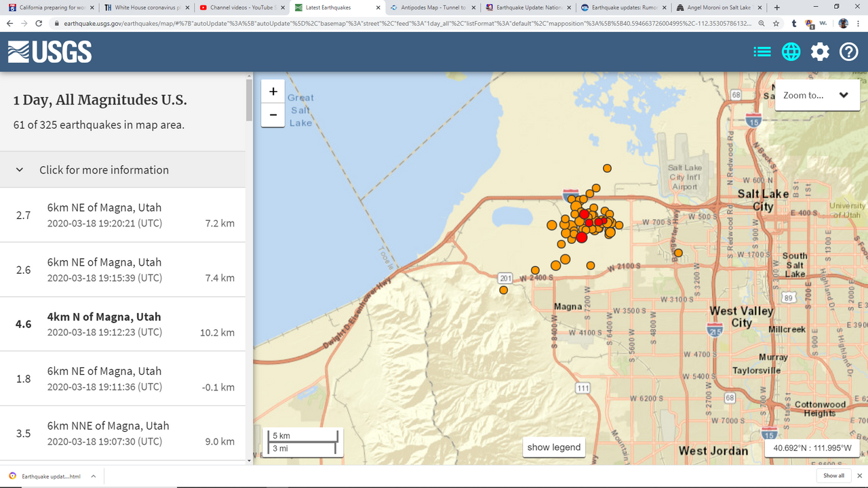The image size is (868, 488).
Task: Toggle the globe map view icon
Action: coord(791,52)
